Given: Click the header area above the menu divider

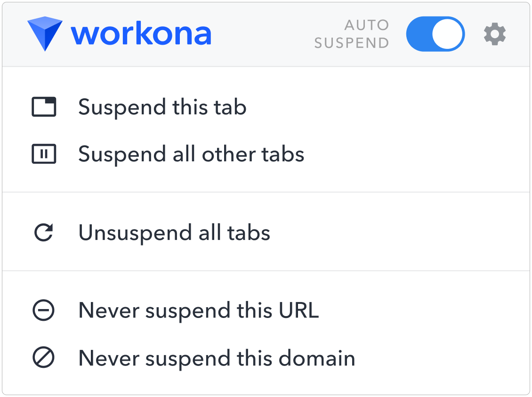Looking at the screenshot, I should coord(266,34).
